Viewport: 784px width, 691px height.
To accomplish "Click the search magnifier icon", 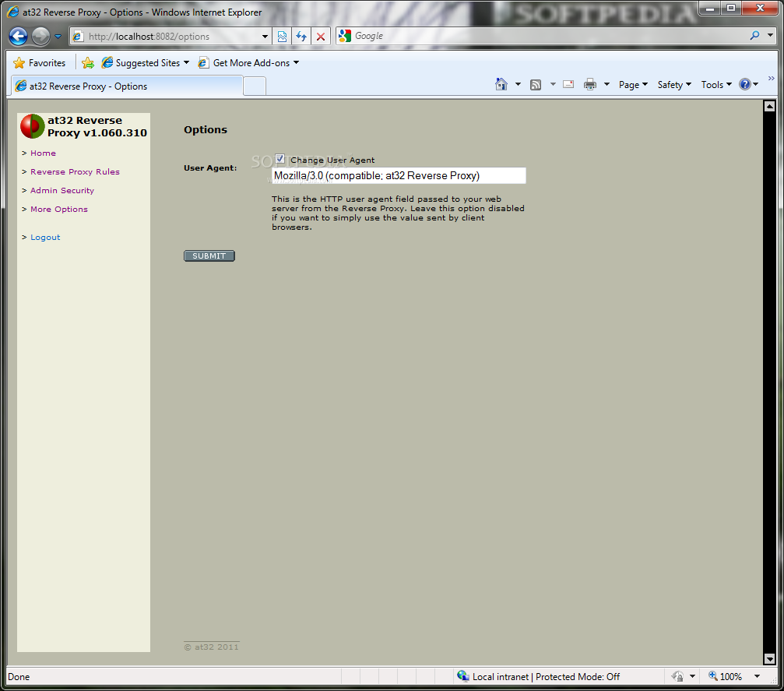I will (754, 36).
